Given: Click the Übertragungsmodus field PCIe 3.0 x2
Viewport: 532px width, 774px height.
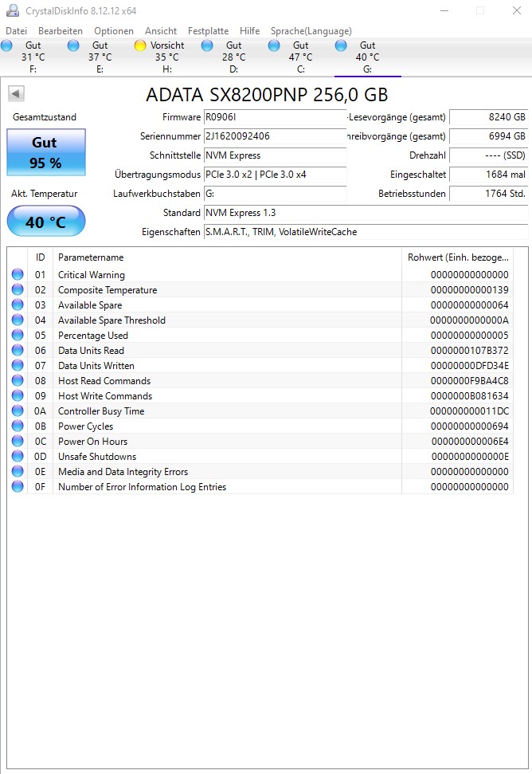Looking at the screenshot, I should click(275, 175).
